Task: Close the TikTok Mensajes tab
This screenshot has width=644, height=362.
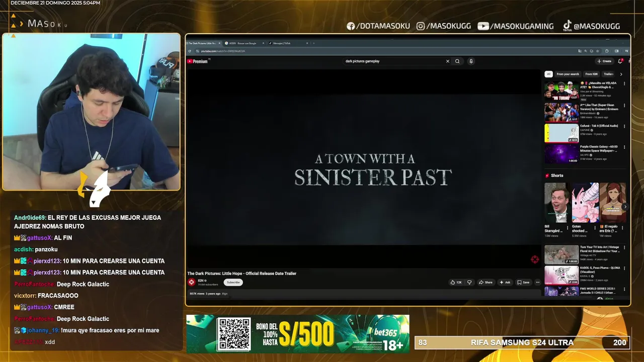Action: tap(307, 43)
